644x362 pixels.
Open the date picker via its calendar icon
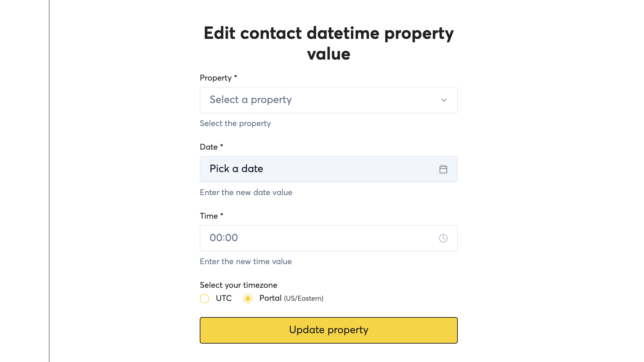coord(443,169)
